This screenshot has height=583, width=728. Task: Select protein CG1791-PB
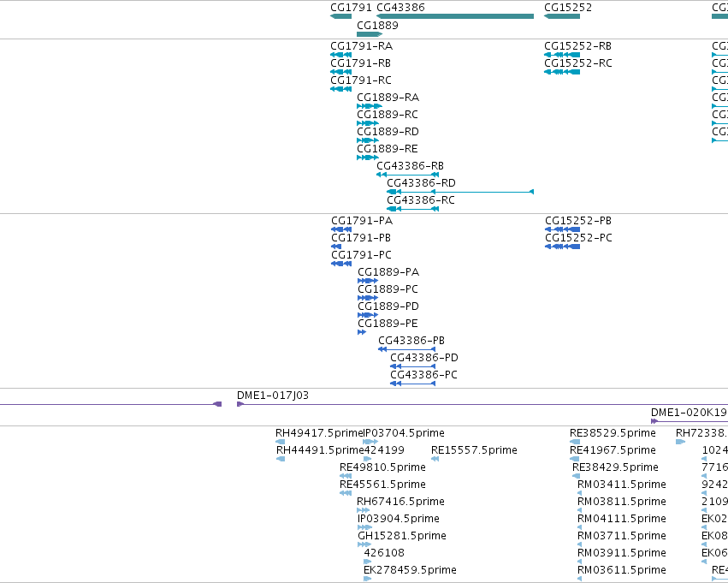pyautogui.click(x=361, y=238)
